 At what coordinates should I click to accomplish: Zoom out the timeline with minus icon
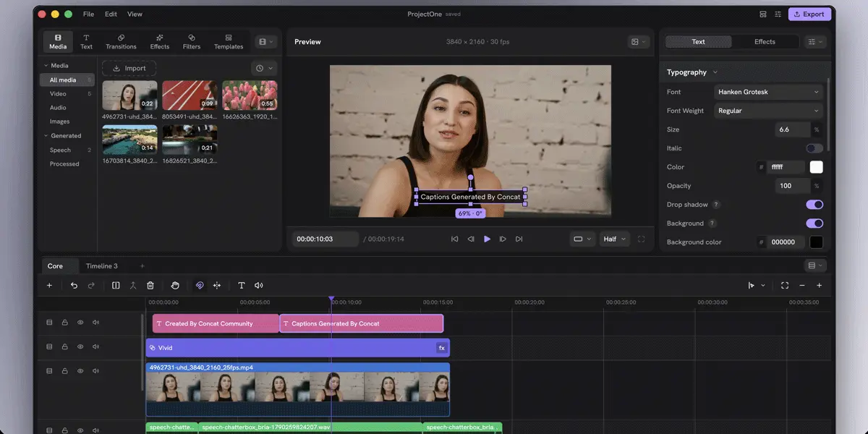(802, 286)
